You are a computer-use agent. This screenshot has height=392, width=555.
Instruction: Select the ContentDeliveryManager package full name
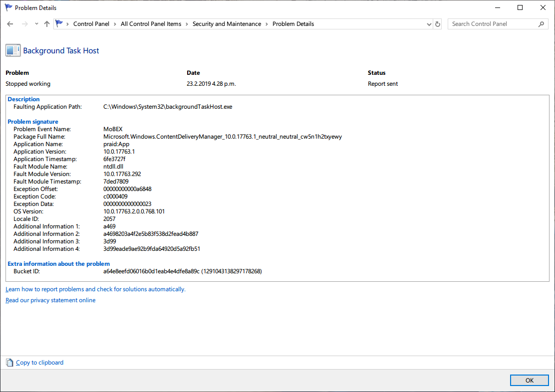223,137
